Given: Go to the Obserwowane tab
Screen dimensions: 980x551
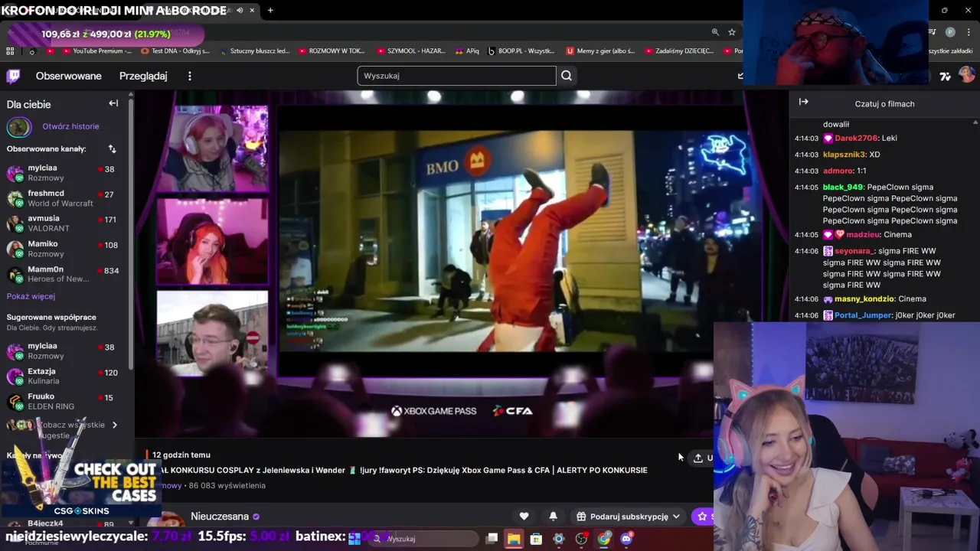Looking at the screenshot, I should point(69,76).
